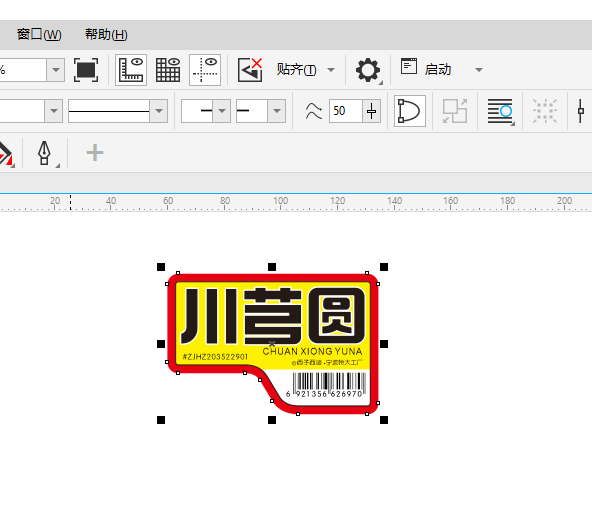Expand the 启动 dropdown arrow
Image resolution: width=592 pixels, height=505 pixels.
click(x=479, y=70)
